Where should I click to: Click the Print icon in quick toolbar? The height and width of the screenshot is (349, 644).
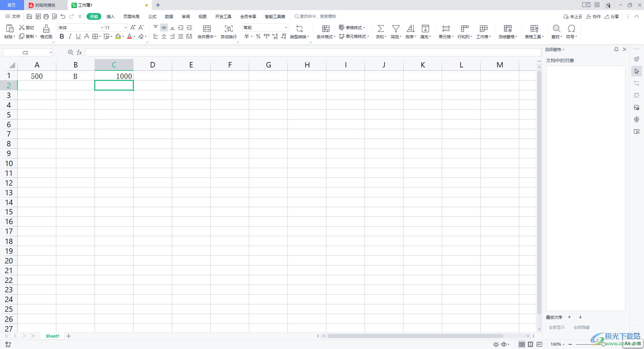coord(46,16)
